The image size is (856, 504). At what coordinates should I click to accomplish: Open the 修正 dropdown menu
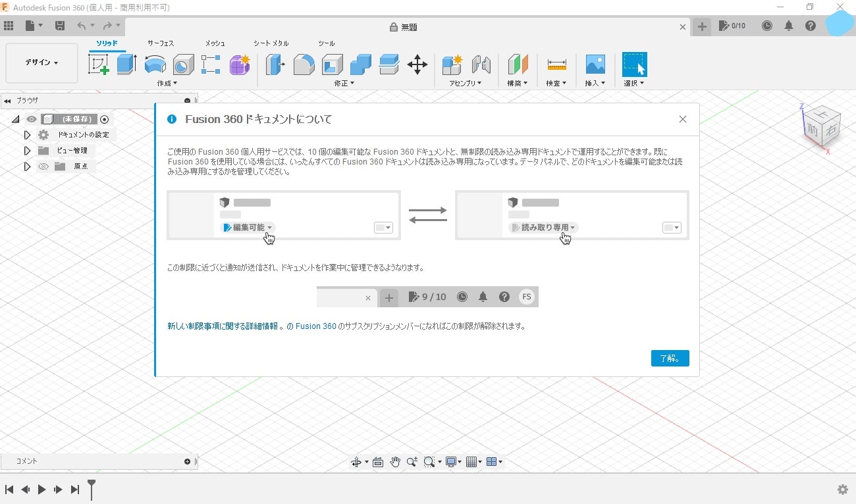[344, 83]
